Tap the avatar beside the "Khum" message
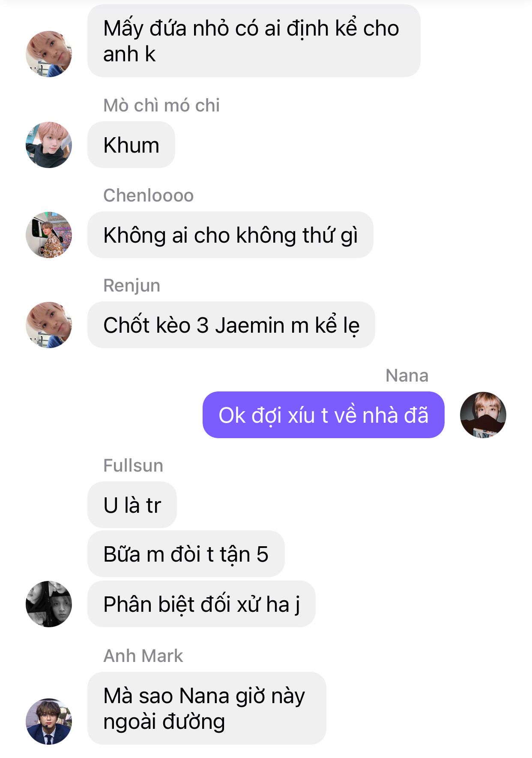Screen dimensions: 532x758 click(x=49, y=145)
